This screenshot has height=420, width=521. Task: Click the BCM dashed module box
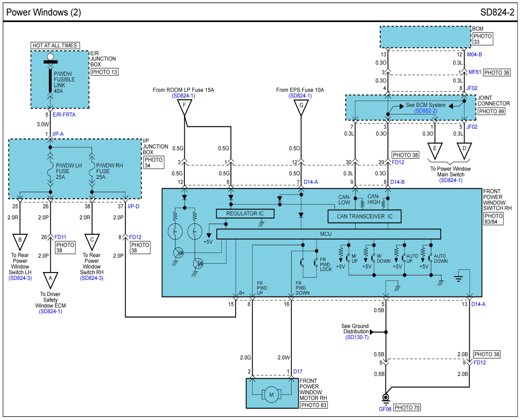pos(425,37)
